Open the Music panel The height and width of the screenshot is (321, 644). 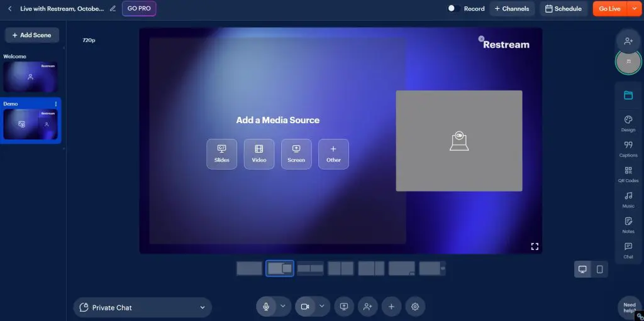tap(628, 200)
